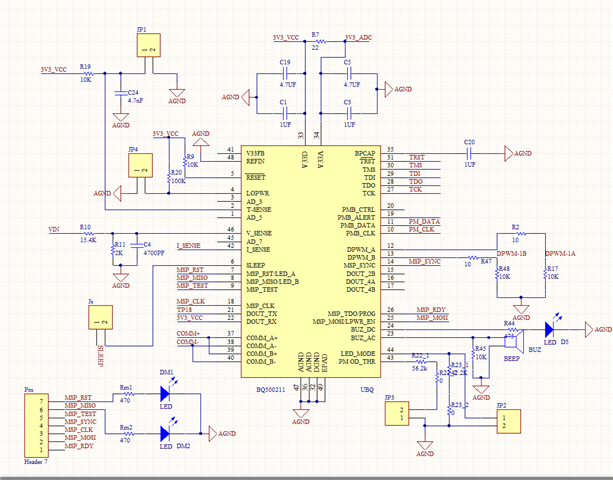Click the COMM_B- pin name
The height and width of the screenshot is (480, 613).
pos(261,362)
